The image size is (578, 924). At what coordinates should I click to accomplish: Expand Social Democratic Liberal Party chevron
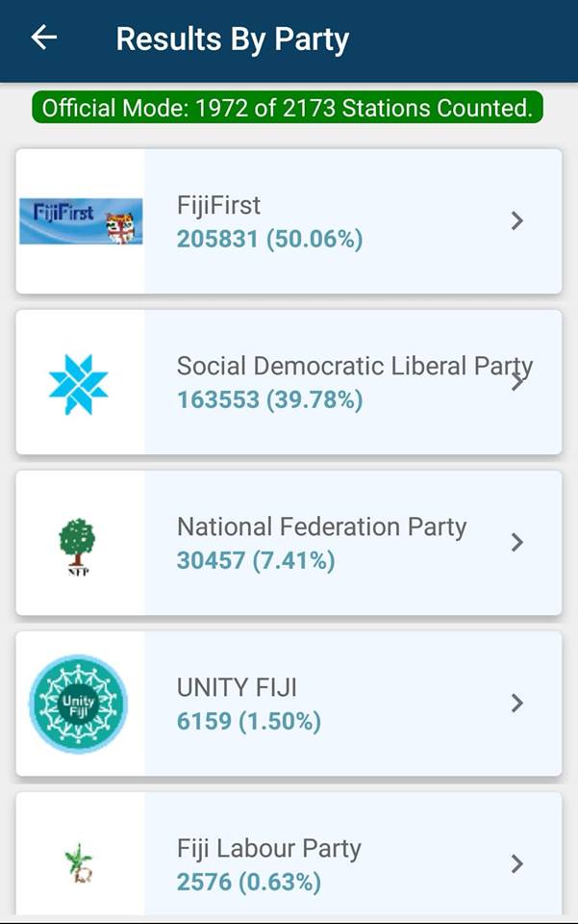coord(519,382)
